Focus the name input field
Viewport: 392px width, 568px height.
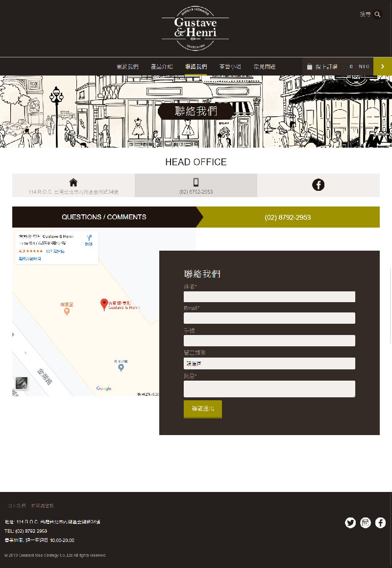269,297
